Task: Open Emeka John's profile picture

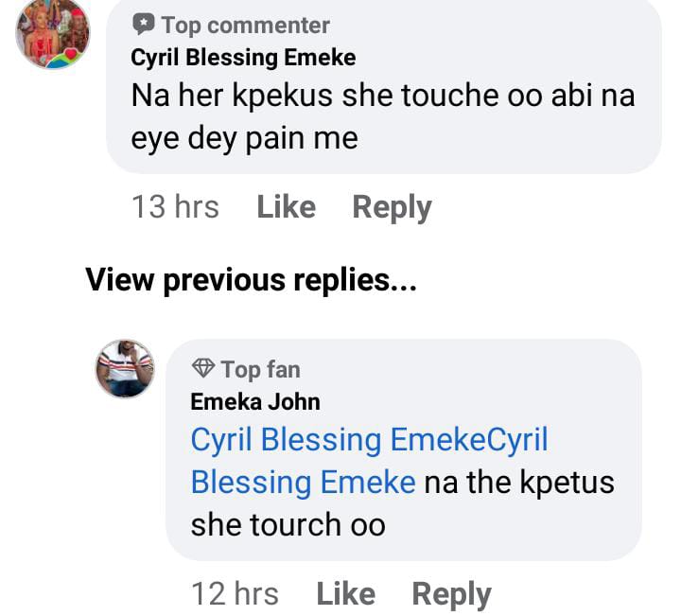Action: tap(125, 368)
